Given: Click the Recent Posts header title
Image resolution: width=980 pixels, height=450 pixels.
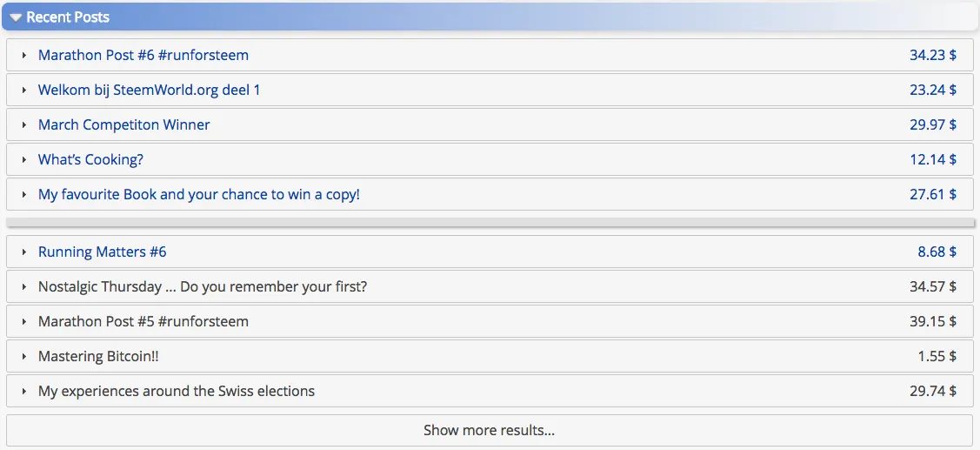Looking at the screenshot, I should tap(68, 17).
